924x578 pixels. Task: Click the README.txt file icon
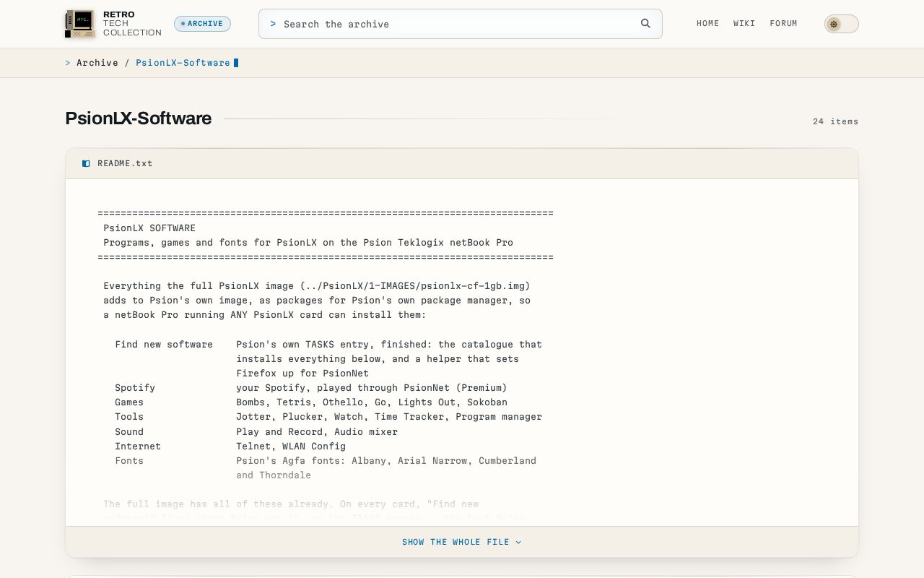coord(86,163)
